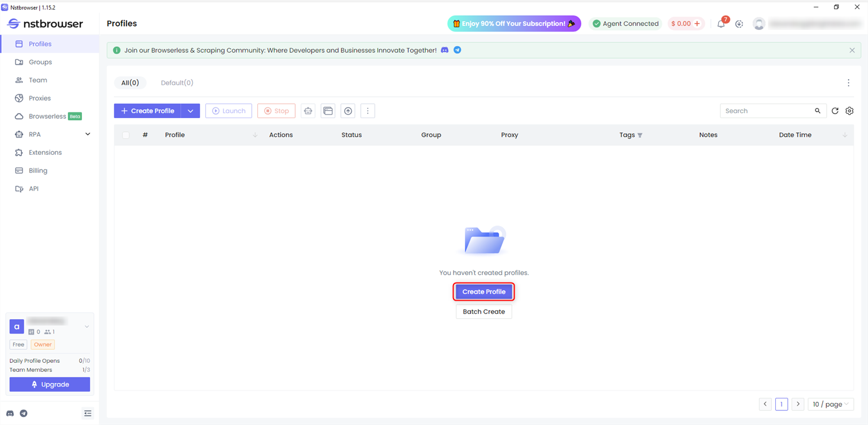Open the Telegram link in the banner
This screenshot has width=868, height=425.
(x=457, y=50)
